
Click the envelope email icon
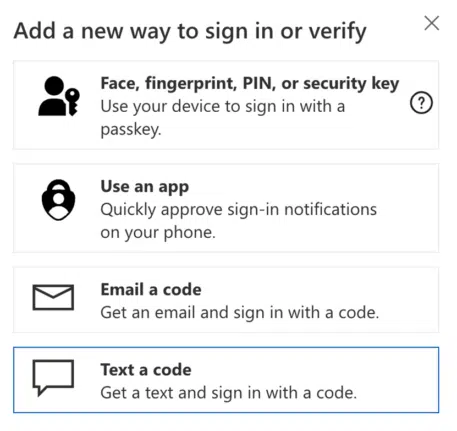pyautogui.click(x=53, y=297)
